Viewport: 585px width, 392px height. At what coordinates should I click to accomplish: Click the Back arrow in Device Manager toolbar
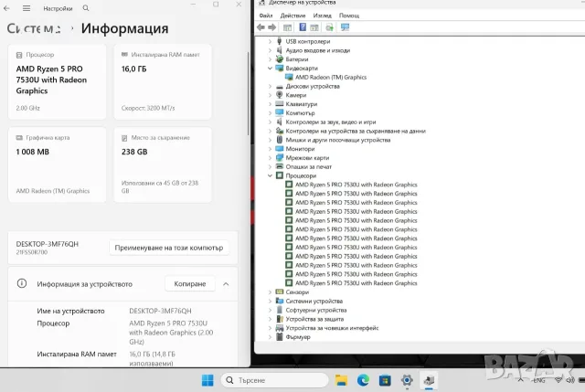click(x=261, y=27)
